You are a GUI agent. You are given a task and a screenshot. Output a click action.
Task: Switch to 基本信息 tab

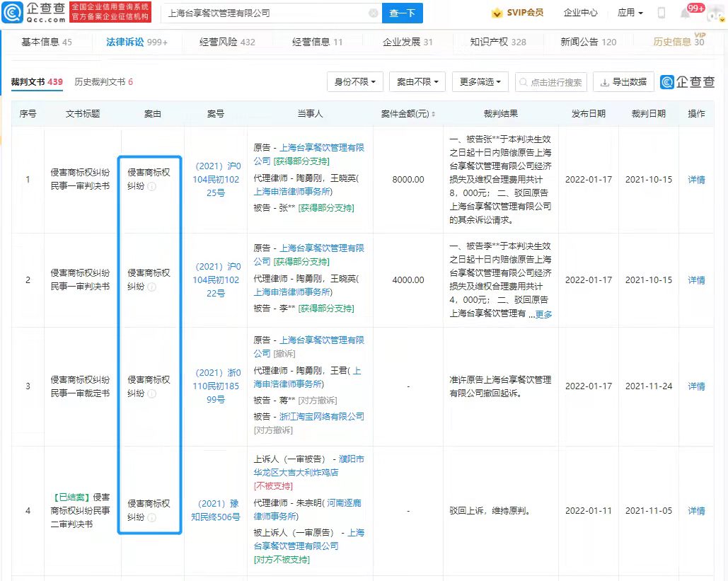[x=47, y=42]
